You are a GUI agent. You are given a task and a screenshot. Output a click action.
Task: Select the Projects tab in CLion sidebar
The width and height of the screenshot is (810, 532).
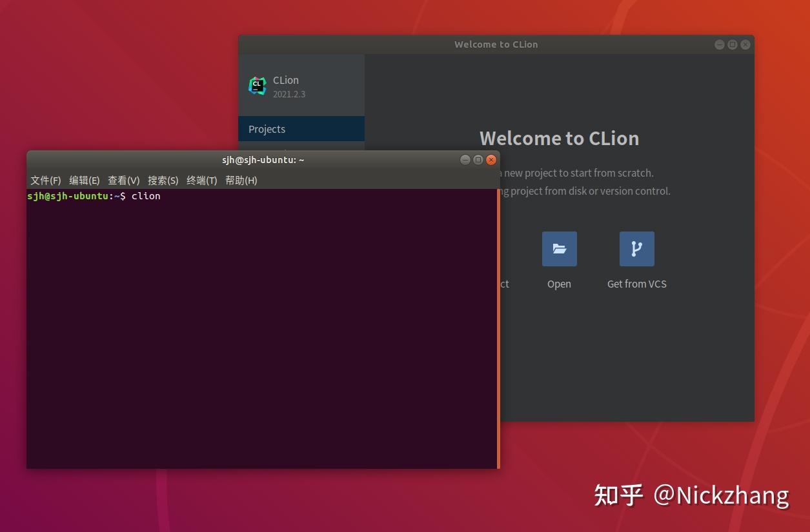click(267, 129)
